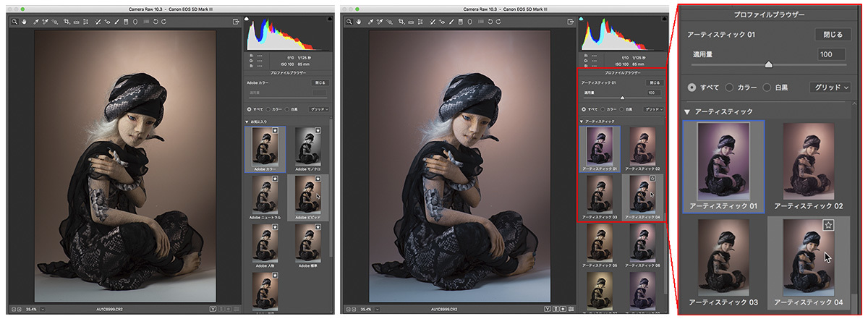Click profile list scrollbar in left window
The width and height of the screenshot is (868, 319).
pyautogui.click(x=332, y=188)
